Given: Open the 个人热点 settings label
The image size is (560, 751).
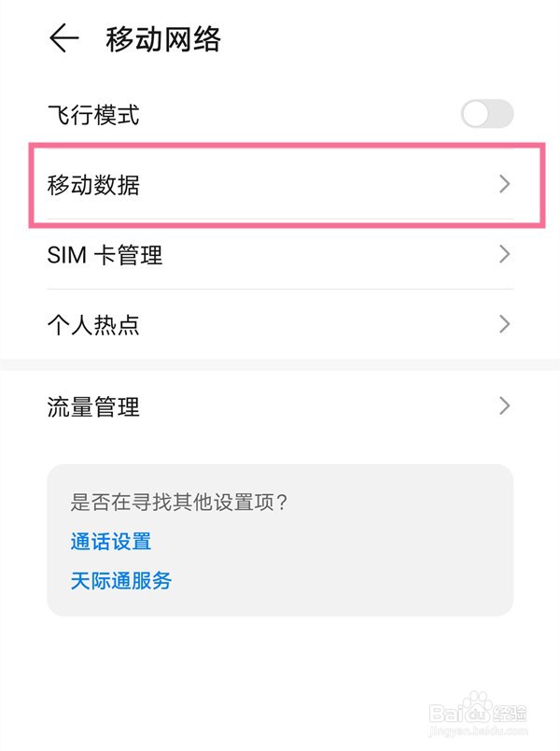Looking at the screenshot, I should (93, 325).
